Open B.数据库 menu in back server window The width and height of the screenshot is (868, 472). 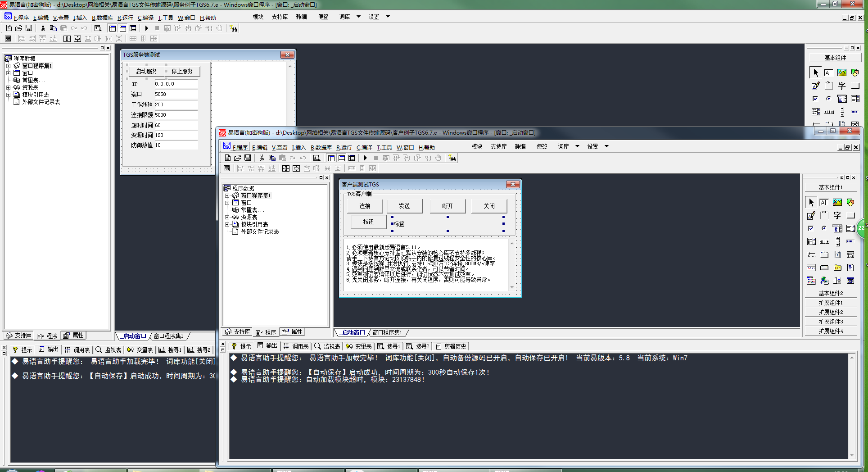point(102,18)
